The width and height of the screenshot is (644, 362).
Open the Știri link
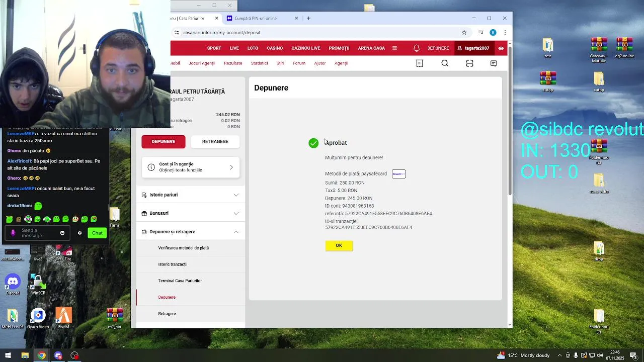tap(280, 63)
